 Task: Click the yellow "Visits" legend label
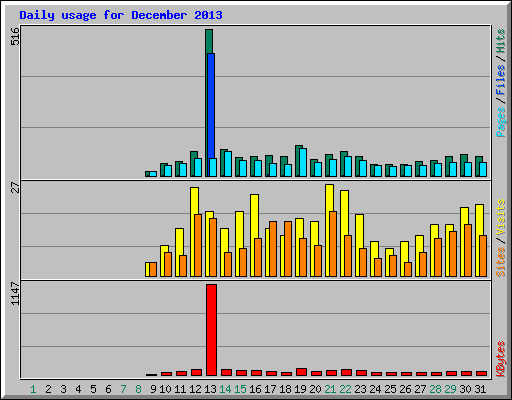point(501,217)
